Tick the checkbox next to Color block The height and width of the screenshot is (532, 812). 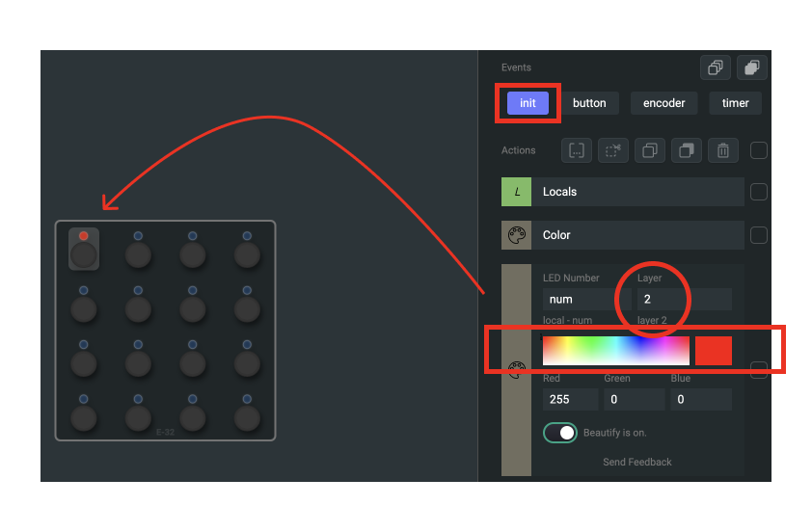[759, 235]
